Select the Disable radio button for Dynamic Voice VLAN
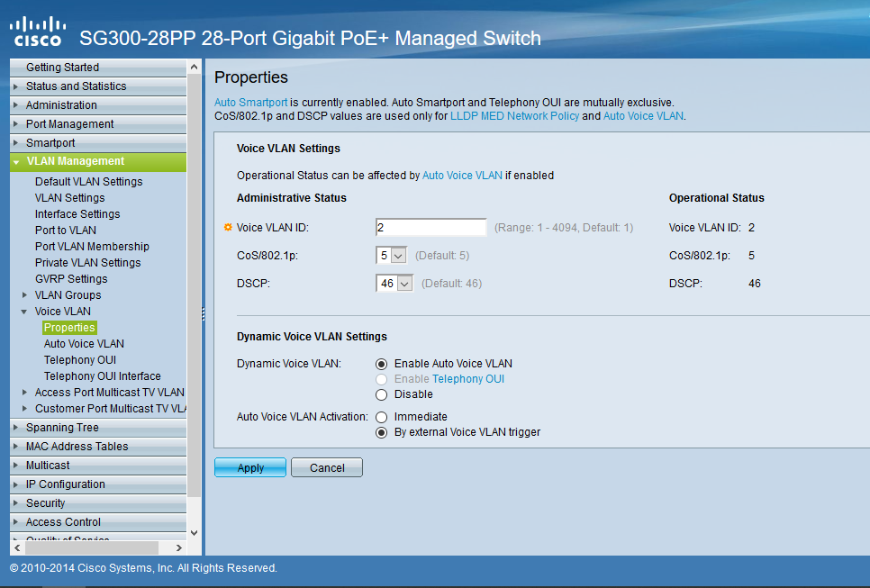 tap(381, 394)
